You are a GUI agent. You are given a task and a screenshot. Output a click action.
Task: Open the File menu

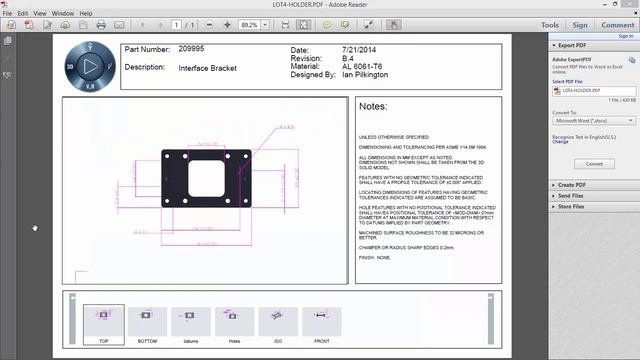[7, 13]
